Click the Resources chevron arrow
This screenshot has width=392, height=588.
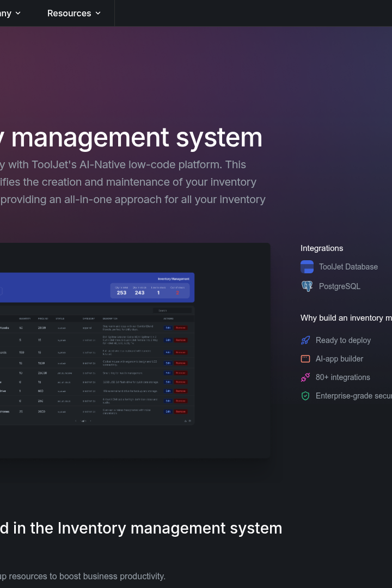click(98, 13)
